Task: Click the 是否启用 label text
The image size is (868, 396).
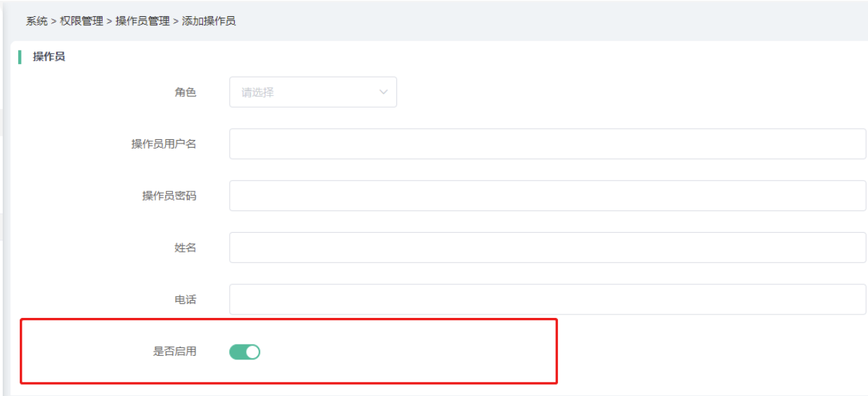Action: tap(175, 352)
